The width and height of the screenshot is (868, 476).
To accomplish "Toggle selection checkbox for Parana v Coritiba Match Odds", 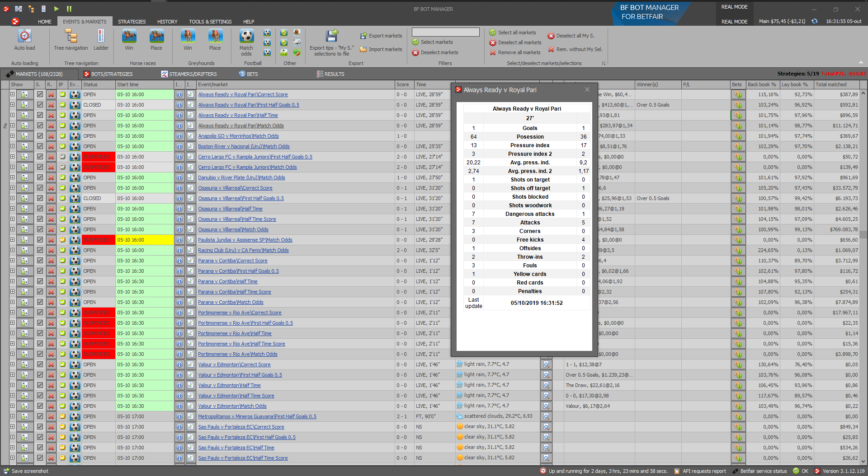I will tap(40, 302).
